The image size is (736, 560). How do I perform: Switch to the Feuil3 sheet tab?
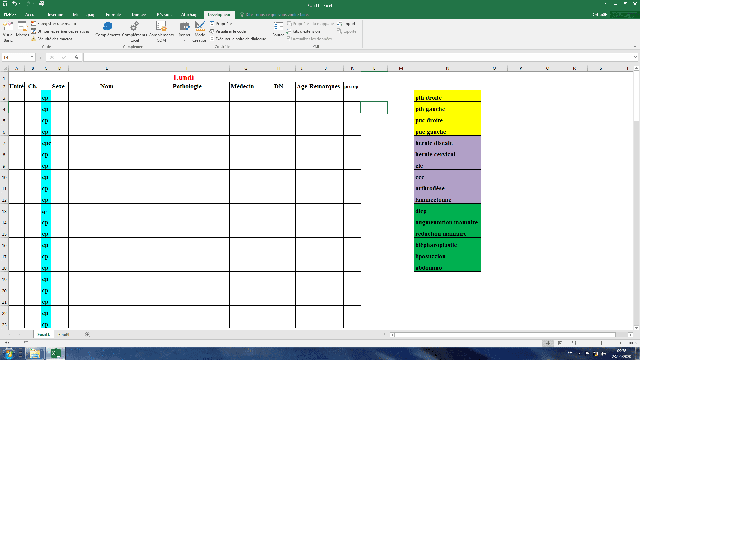pos(64,334)
